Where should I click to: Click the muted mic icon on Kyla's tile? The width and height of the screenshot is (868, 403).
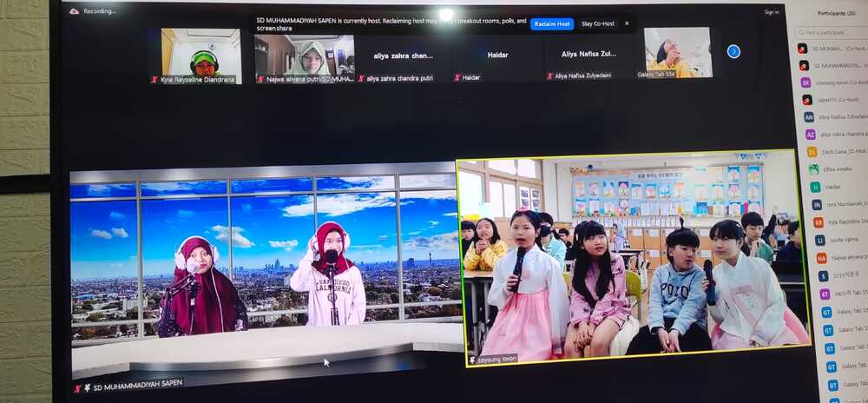point(155,80)
